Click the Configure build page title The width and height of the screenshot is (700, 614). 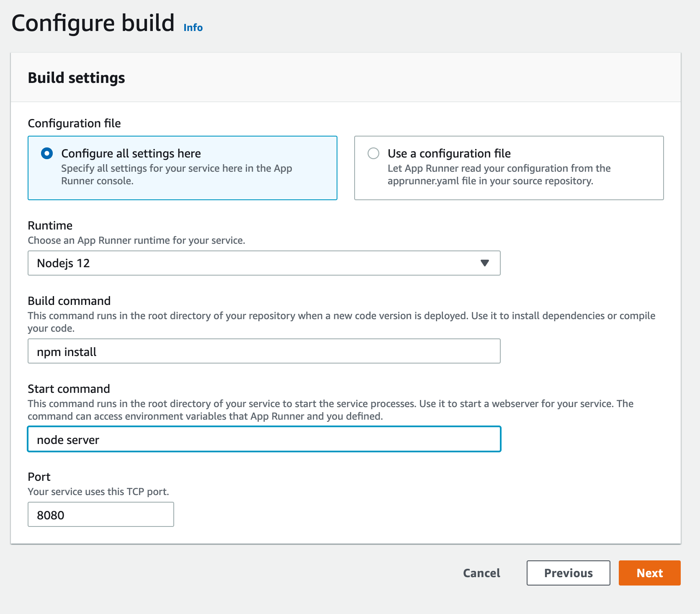pos(93,23)
